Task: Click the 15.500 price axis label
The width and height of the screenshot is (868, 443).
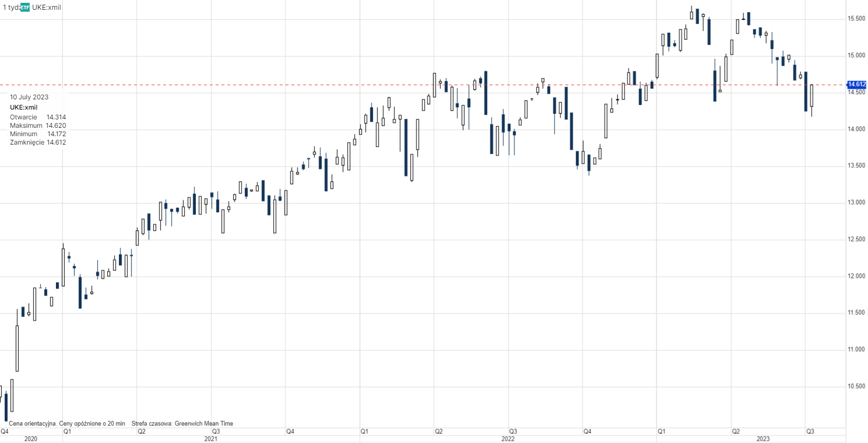Action: (856, 19)
